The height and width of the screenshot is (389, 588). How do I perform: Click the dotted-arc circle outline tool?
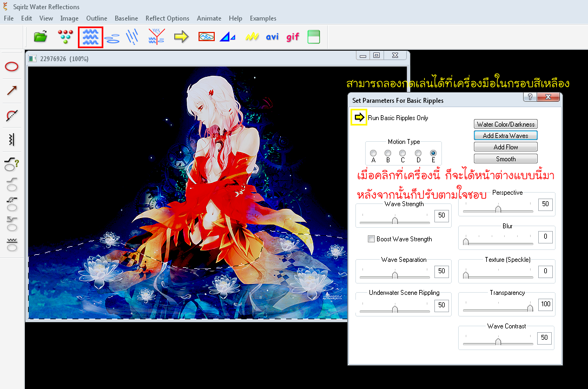pos(11,203)
